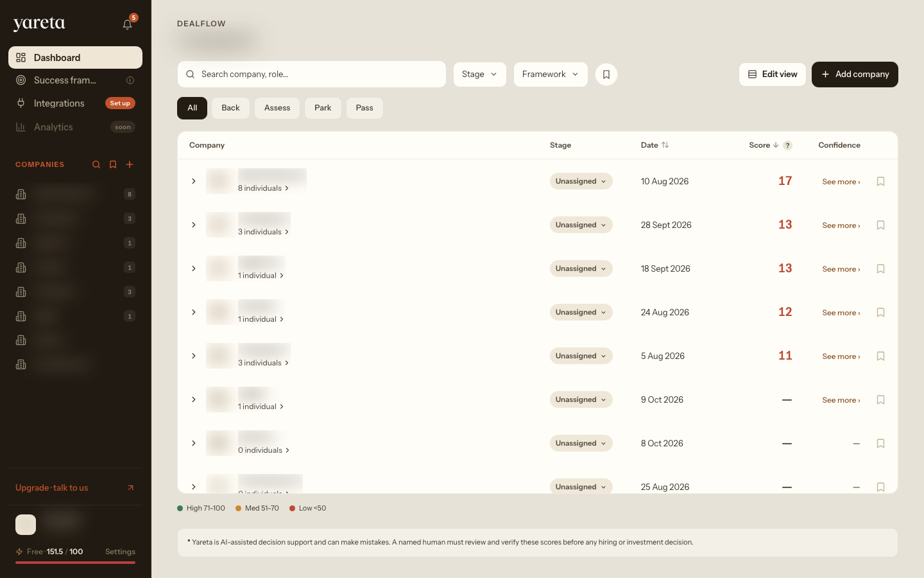Sort by the Score column arrow
The width and height of the screenshot is (924, 578).
[776, 145]
